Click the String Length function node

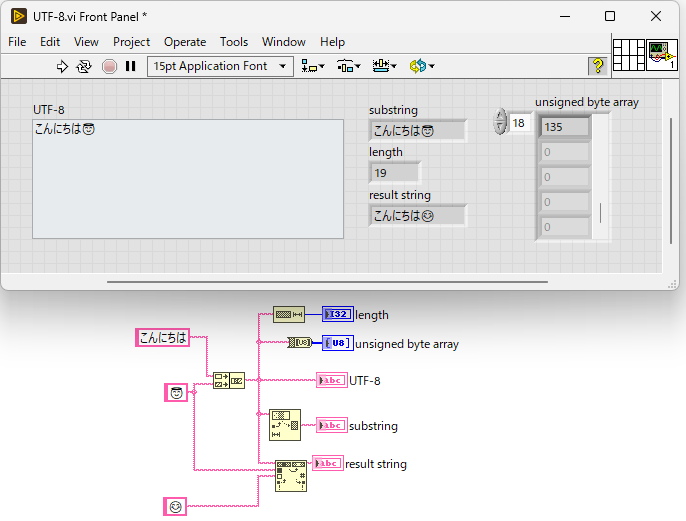point(289,314)
